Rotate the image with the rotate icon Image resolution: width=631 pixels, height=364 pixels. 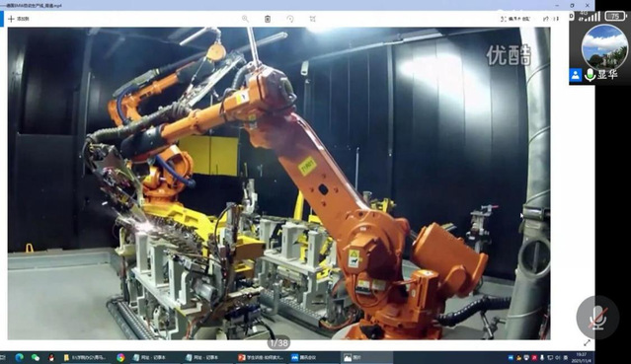pos(290,19)
